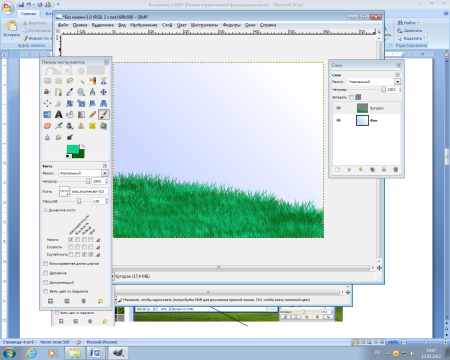The height and width of the screenshot is (360, 450).
Task: Select the Text tool in the toolbox
Action: (59, 115)
